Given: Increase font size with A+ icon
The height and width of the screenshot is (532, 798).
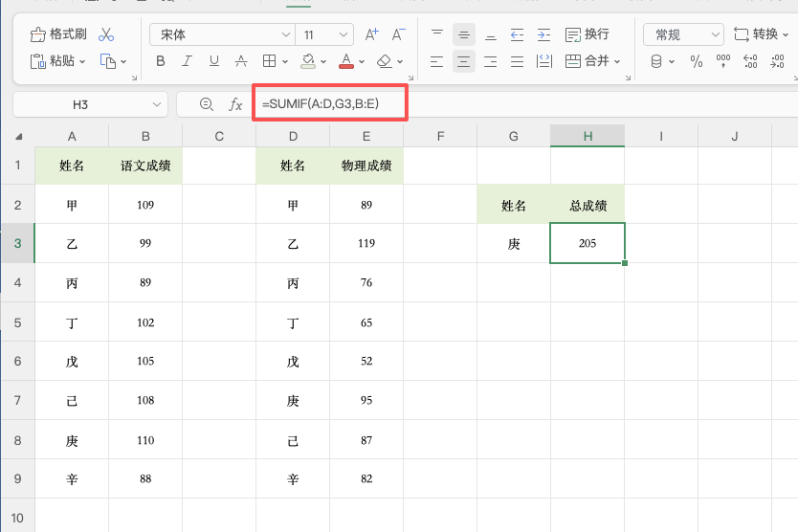Looking at the screenshot, I should pyautogui.click(x=372, y=34).
